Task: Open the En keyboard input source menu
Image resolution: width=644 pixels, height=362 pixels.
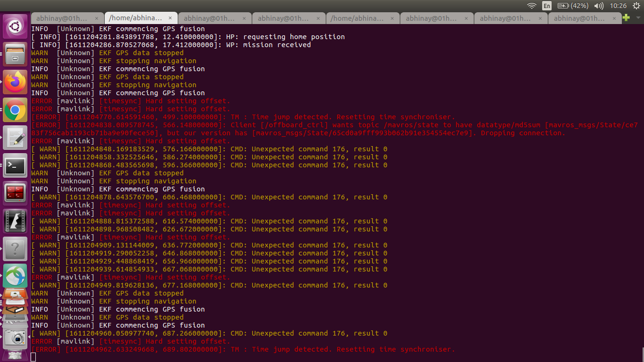Action: click(547, 6)
